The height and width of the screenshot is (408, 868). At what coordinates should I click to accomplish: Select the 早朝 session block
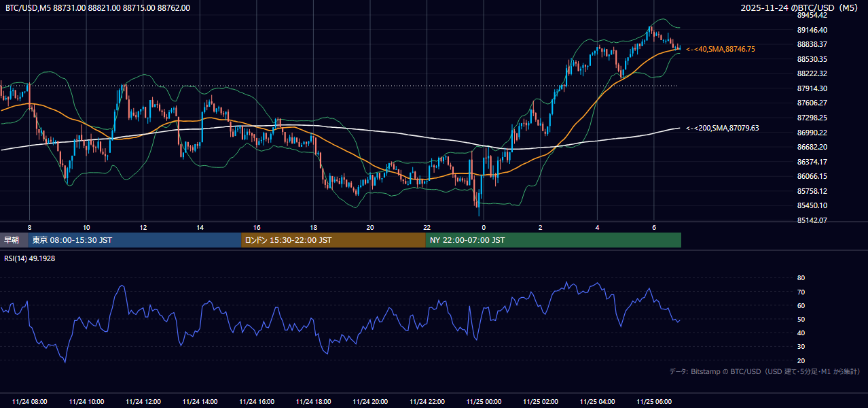tap(14, 240)
